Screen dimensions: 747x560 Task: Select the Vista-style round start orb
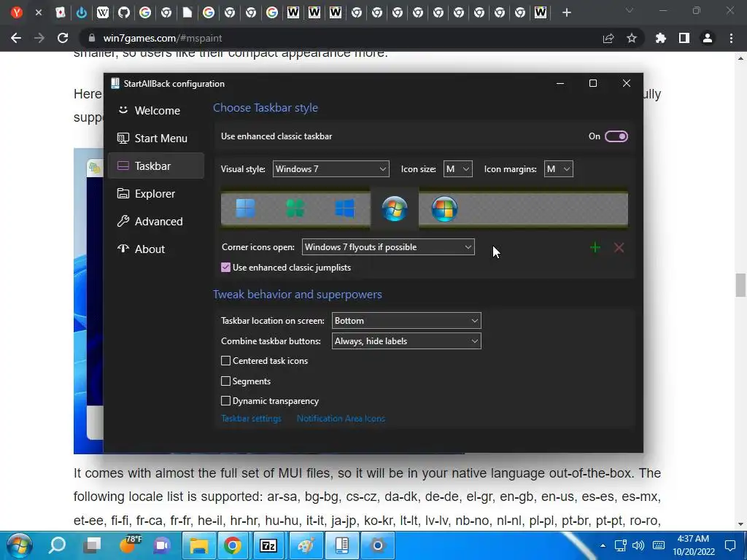[444, 209]
